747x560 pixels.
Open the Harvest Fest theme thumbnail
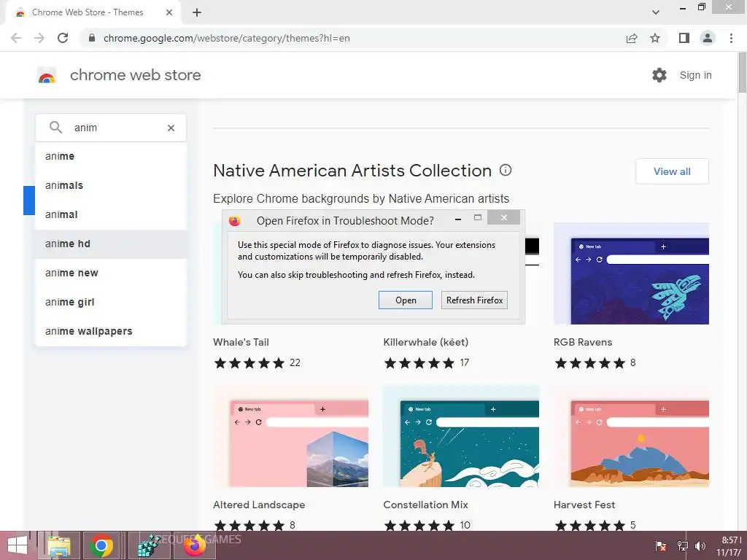631,436
